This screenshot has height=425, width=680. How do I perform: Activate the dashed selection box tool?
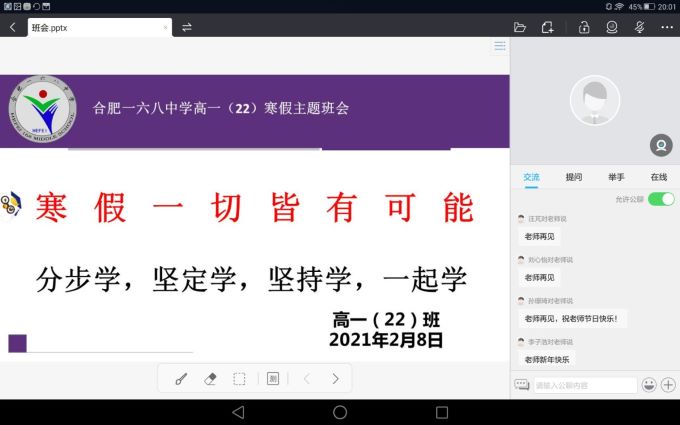239,379
